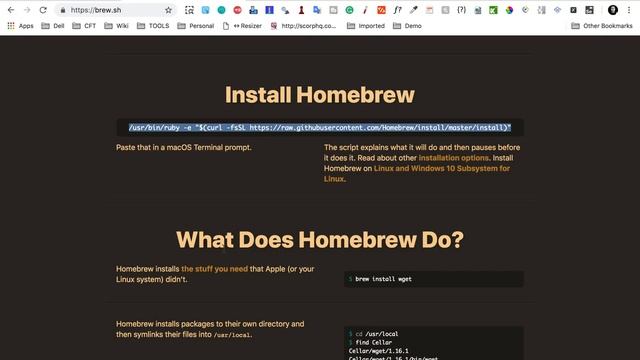640x360 pixels.
Task: Click the brew.sh address bar
Action: pyautogui.click(x=116, y=10)
